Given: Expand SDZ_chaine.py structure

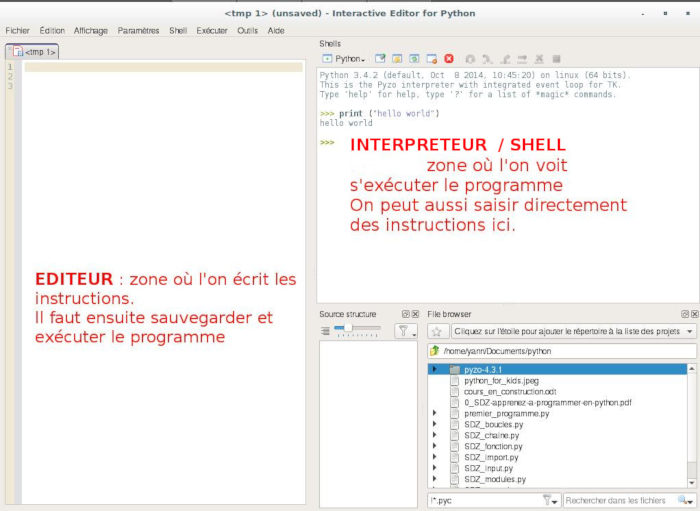Looking at the screenshot, I should click(x=434, y=435).
